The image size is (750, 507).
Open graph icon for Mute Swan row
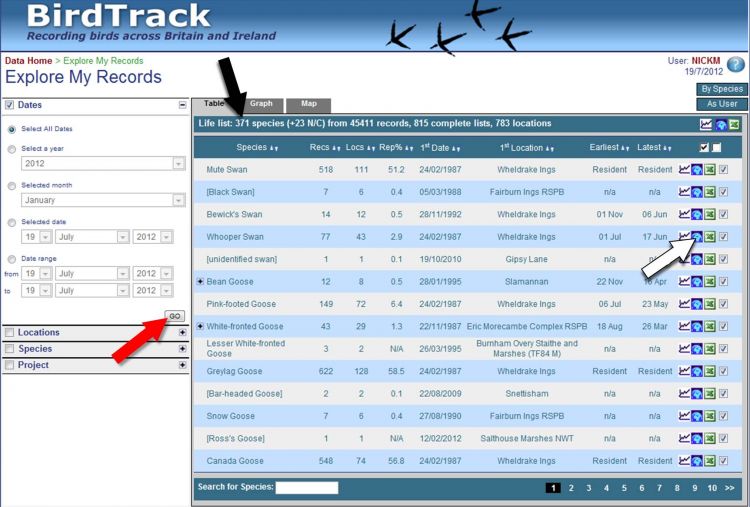(685, 170)
